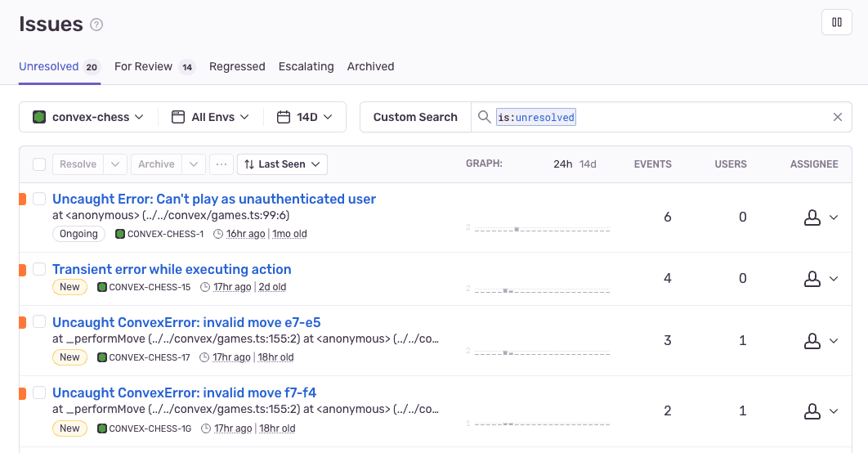Screen dimensions: 868x453
Task: Click the All Envs window icon
Action: click(177, 117)
